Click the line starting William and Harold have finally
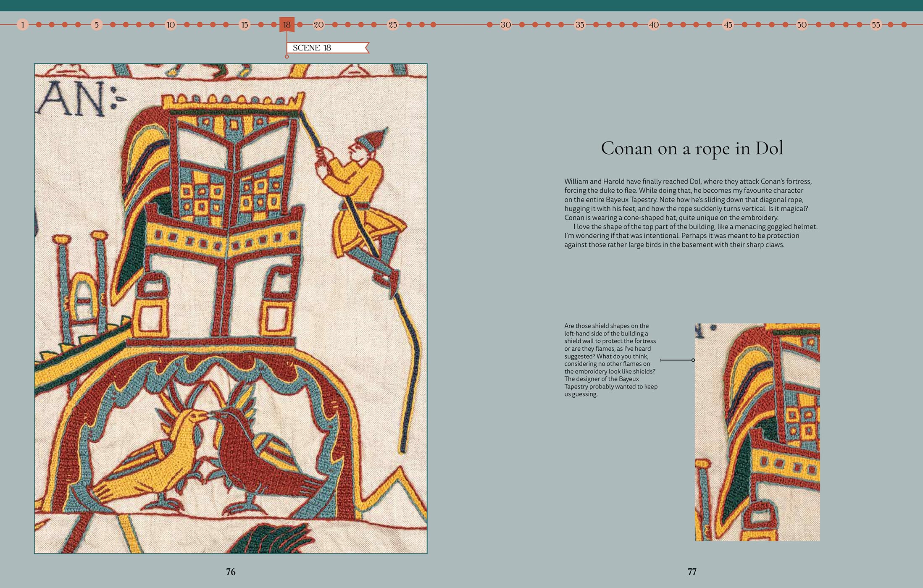923x588 pixels. coord(688,181)
